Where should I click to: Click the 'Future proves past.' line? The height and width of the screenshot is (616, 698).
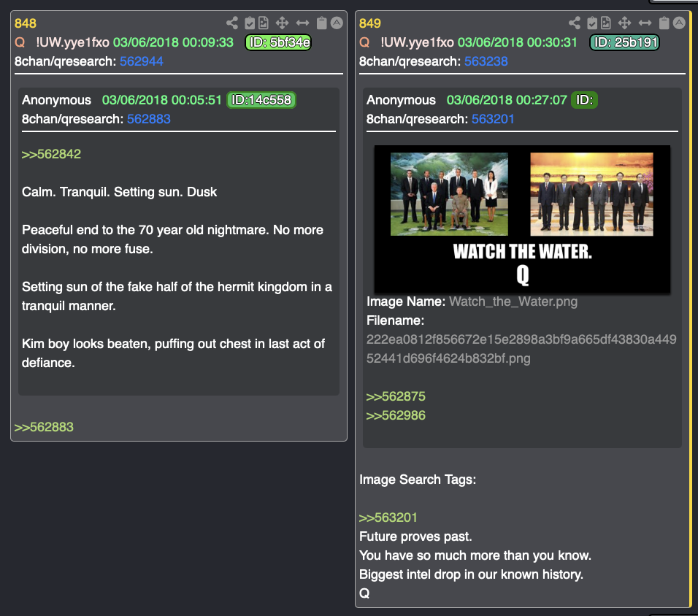click(415, 536)
